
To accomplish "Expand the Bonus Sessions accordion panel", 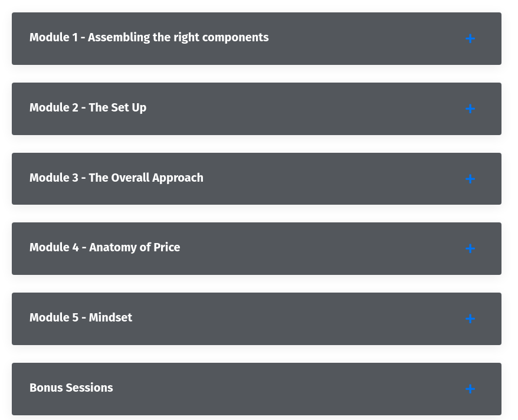I will pyautogui.click(x=257, y=389).
